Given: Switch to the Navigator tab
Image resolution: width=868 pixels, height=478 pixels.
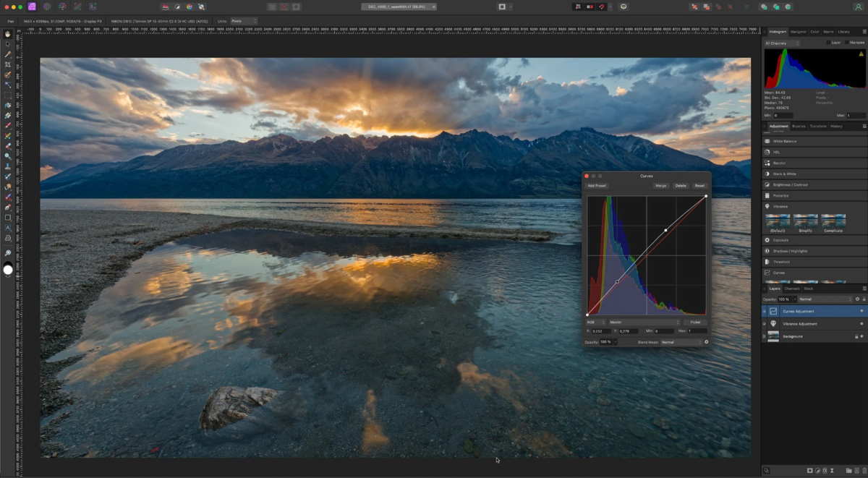Looking at the screenshot, I should click(798, 32).
